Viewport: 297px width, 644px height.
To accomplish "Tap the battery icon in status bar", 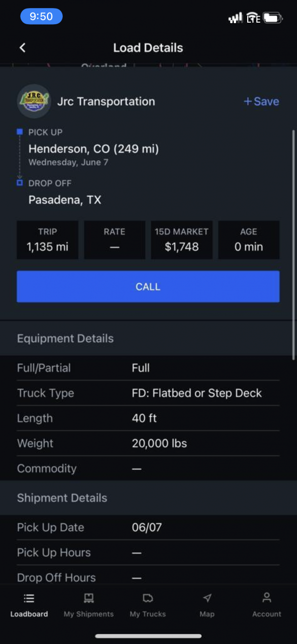I will 272,18.
